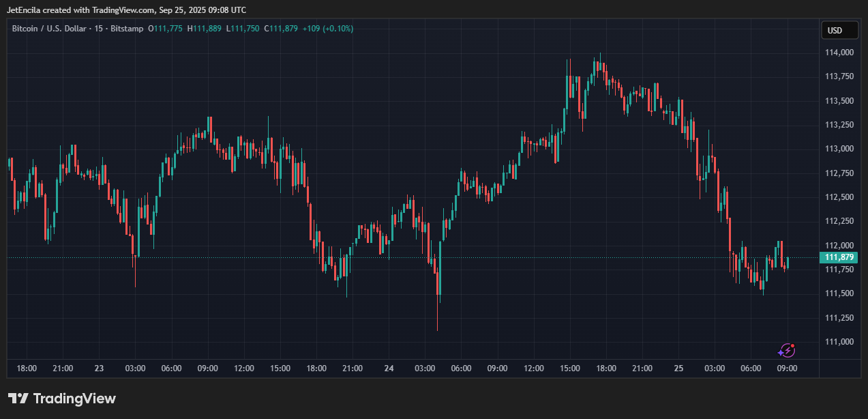The image size is (868, 419).
Task: Click the 112,500 price axis label
Action: (x=840, y=197)
